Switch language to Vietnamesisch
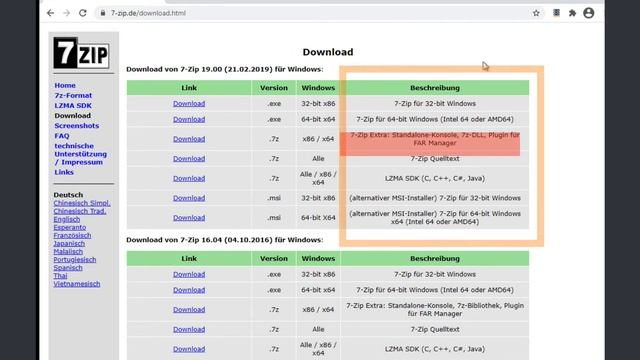 point(76,284)
